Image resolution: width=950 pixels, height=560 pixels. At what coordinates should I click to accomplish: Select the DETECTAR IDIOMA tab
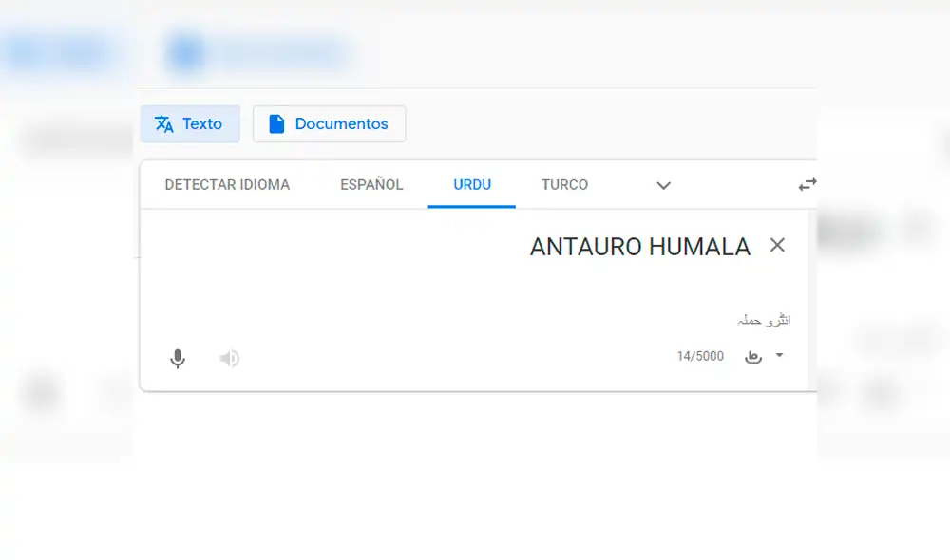[226, 184]
